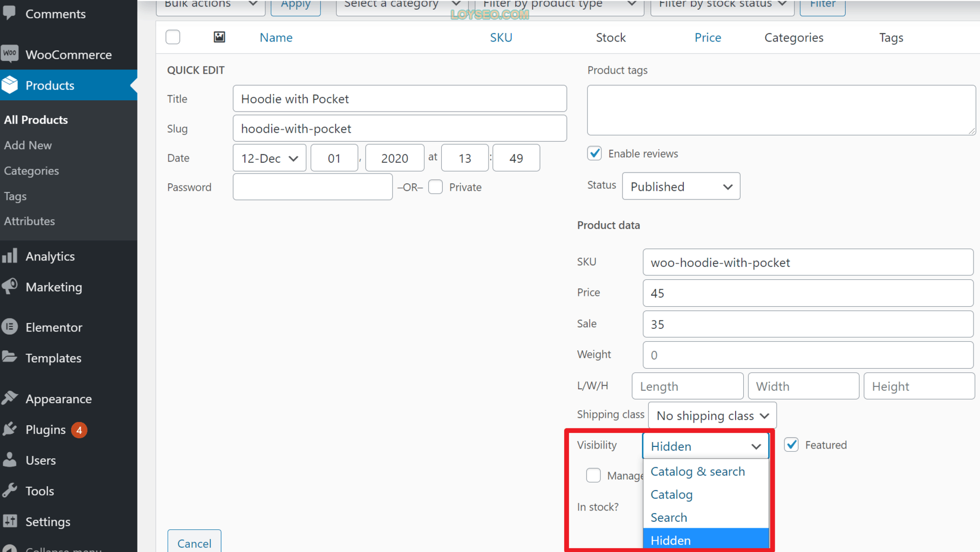The width and height of the screenshot is (980, 552).
Task: Open the Add New submenu item
Action: coord(28,145)
